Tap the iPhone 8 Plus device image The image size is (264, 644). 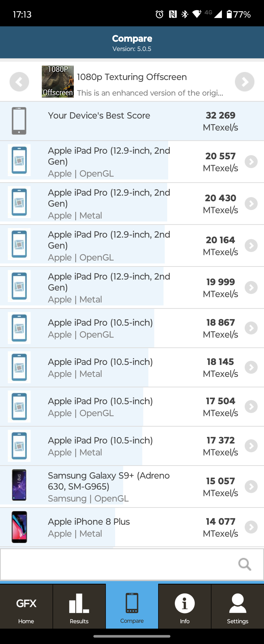tap(19, 527)
